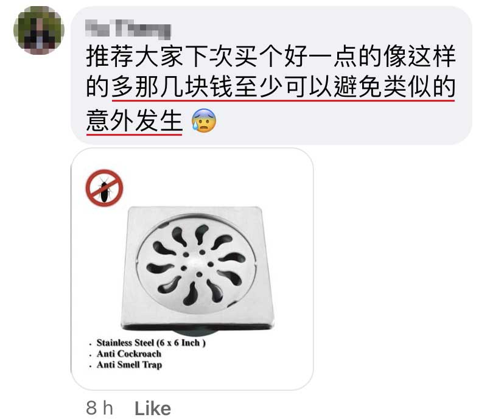Click the bullet dot before "Anti Smell Trap"
Viewport: 504px width, 420px height.
(x=90, y=366)
